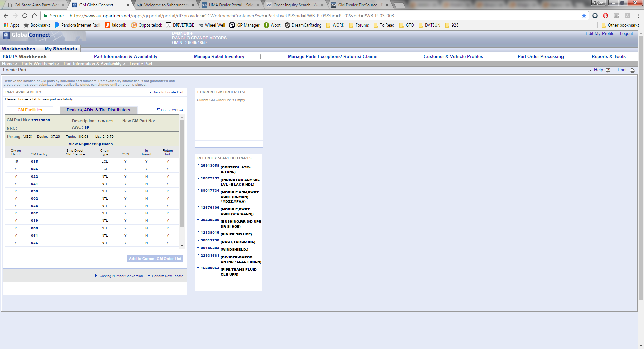644x349 pixels.
Task: Open the To Read bookmarks folder
Action: [x=384, y=25]
